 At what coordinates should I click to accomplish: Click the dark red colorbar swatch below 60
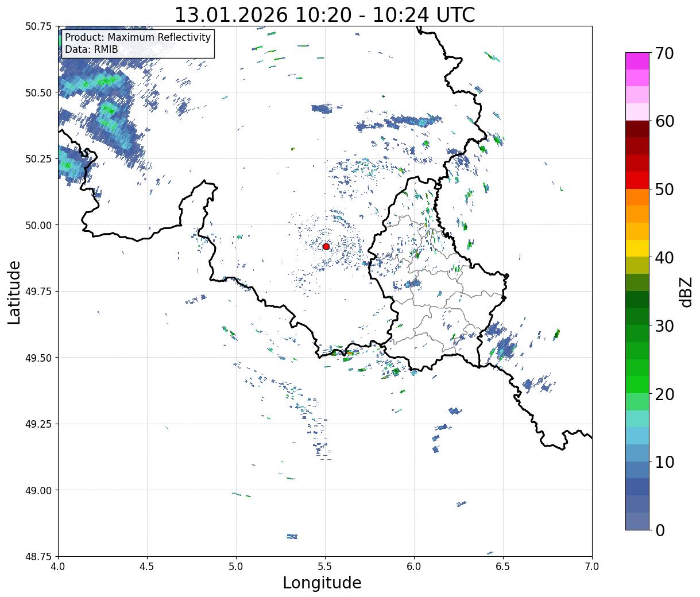(637, 129)
